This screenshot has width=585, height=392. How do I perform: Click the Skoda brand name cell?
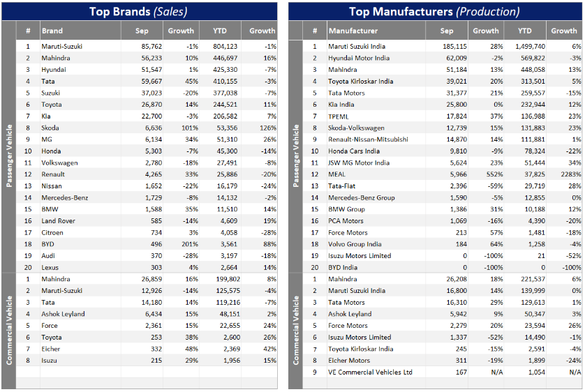tap(52, 128)
